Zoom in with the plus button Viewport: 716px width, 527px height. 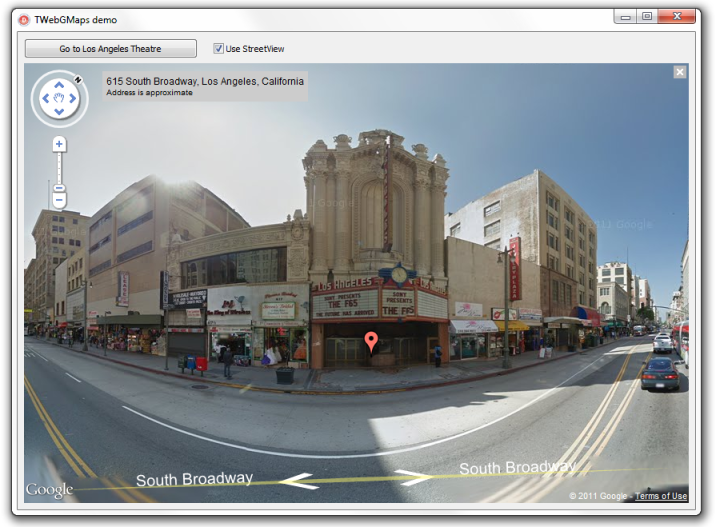[x=59, y=144]
